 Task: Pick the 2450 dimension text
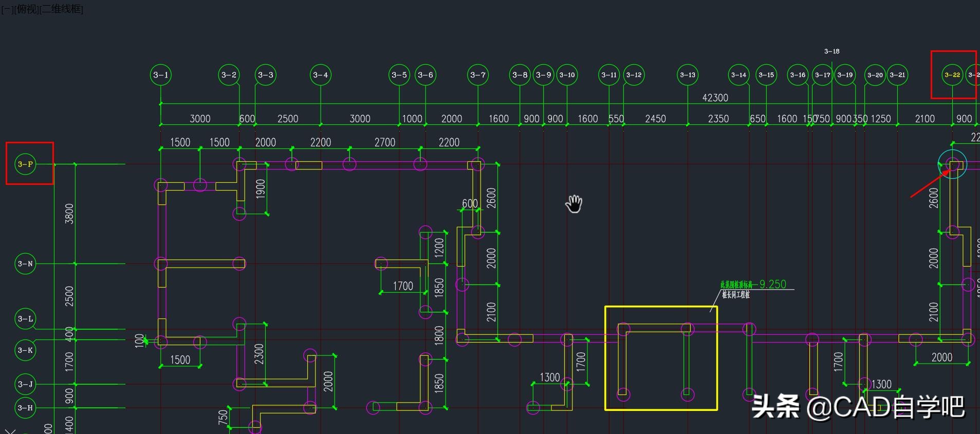point(655,119)
